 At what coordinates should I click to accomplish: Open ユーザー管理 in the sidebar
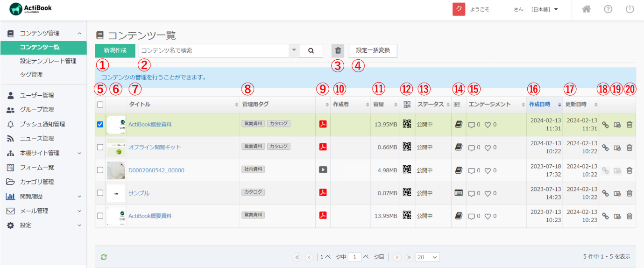click(36, 95)
